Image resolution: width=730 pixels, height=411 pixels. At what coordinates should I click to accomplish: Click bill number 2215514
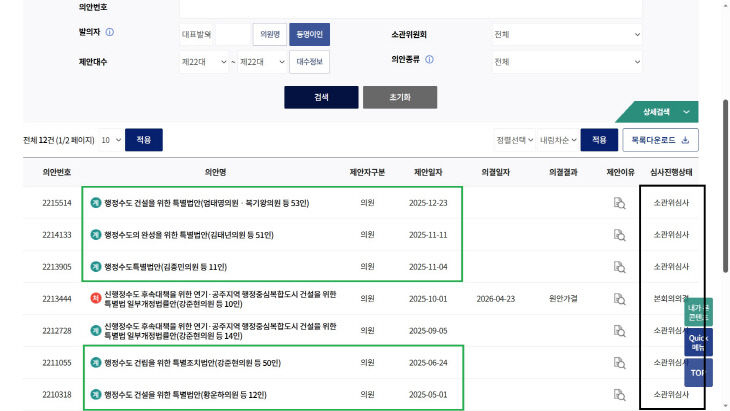point(57,203)
